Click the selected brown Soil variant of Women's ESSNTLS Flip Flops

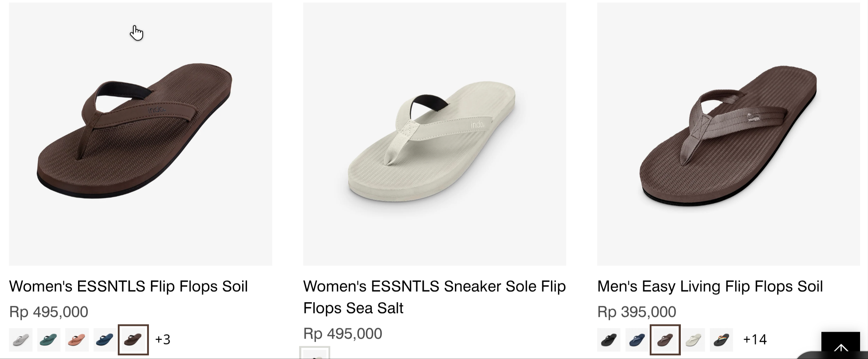pos(133,340)
